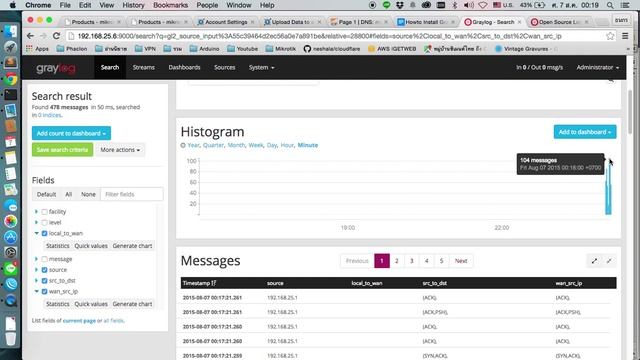The image size is (640, 360).
Task: Select None fields button
Action: click(88, 194)
